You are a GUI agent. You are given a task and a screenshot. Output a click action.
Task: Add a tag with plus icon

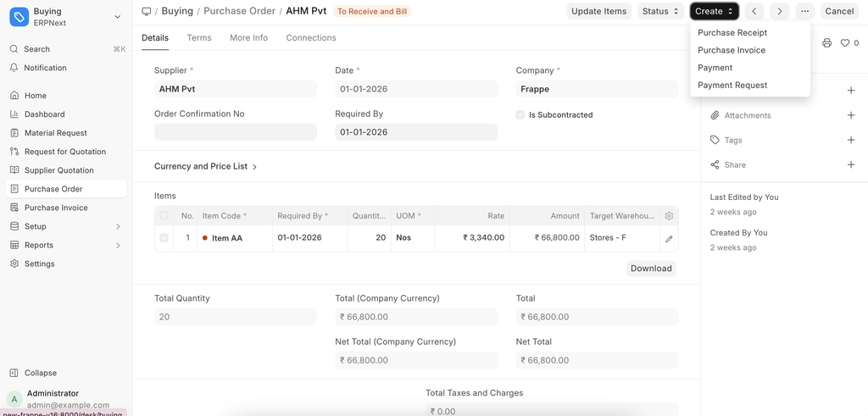coord(851,140)
